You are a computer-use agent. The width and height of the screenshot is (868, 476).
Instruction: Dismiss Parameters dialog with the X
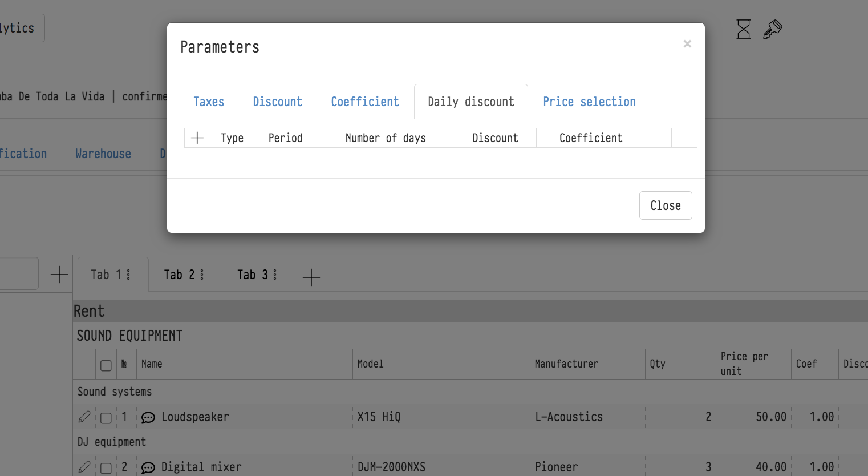pos(687,44)
